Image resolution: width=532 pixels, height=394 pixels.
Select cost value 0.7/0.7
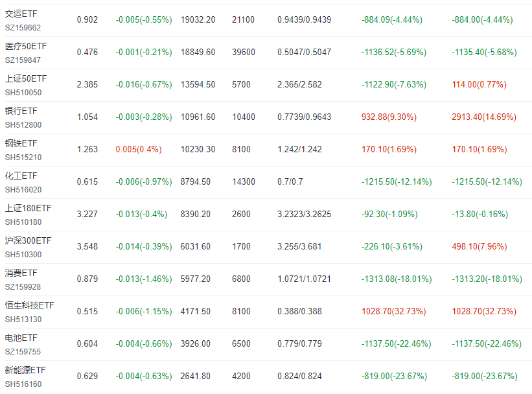pos(290,181)
